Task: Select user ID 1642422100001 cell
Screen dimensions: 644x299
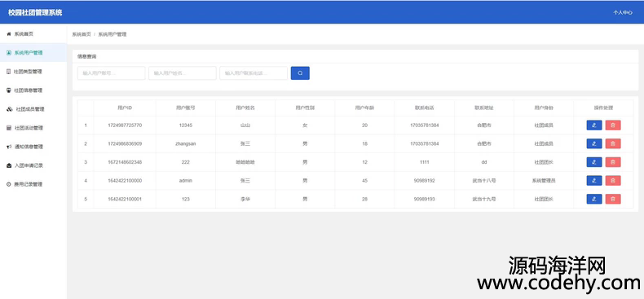Action: [x=125, y=199]
